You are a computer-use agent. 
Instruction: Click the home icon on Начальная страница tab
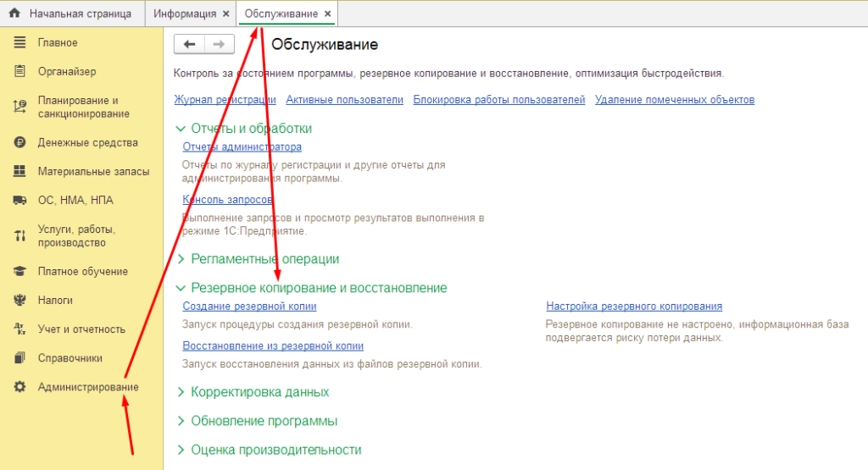14,14
